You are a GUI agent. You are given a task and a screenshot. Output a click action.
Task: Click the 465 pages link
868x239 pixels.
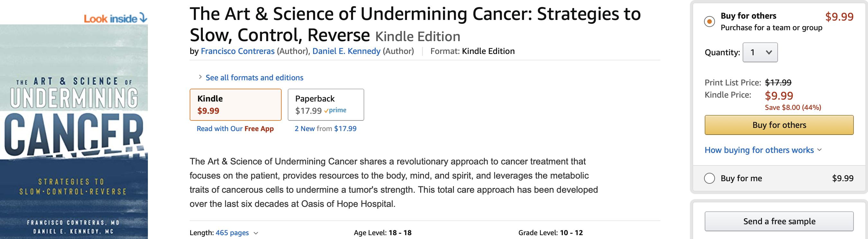coord(232,233)
